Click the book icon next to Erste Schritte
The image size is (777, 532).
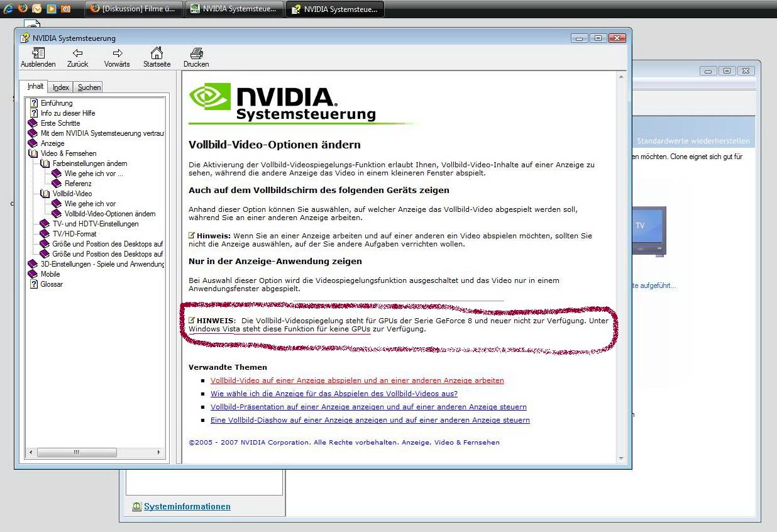point(33,123)
